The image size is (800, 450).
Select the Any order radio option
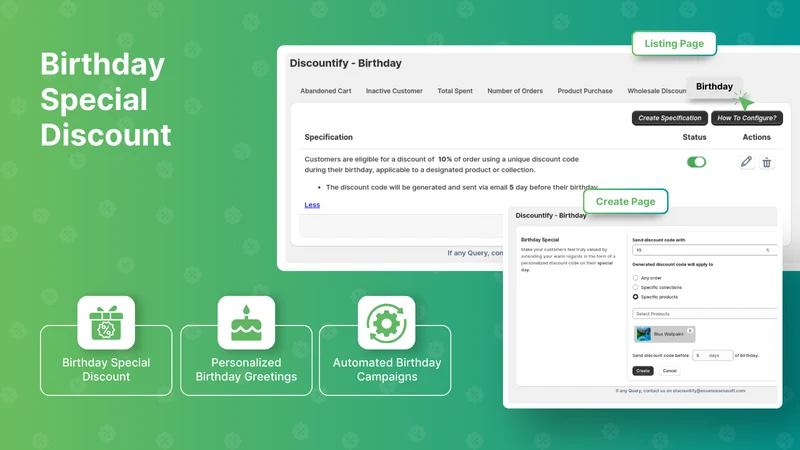coord(635,278)
